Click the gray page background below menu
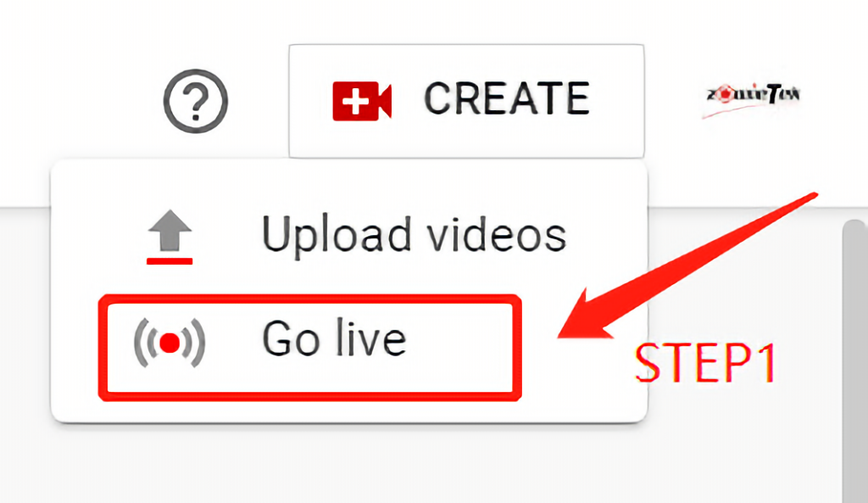 (x=387, y=466)
